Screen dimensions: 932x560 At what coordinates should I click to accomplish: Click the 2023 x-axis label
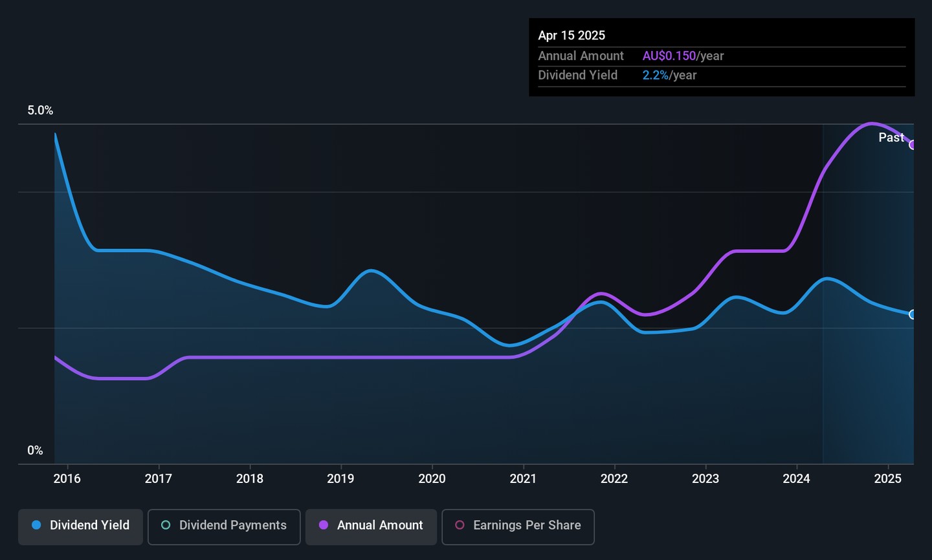pos(705,479)
